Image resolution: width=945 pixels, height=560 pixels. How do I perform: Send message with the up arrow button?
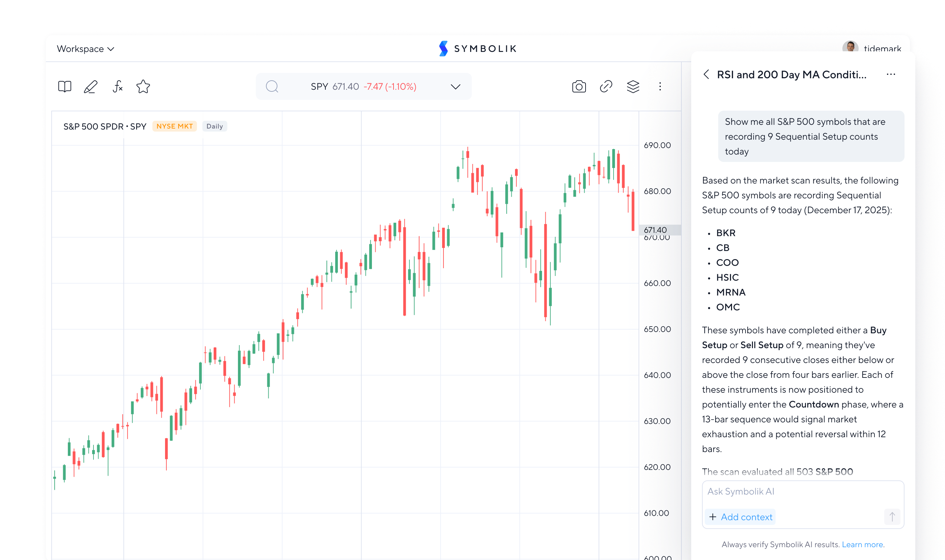(892, 516)
